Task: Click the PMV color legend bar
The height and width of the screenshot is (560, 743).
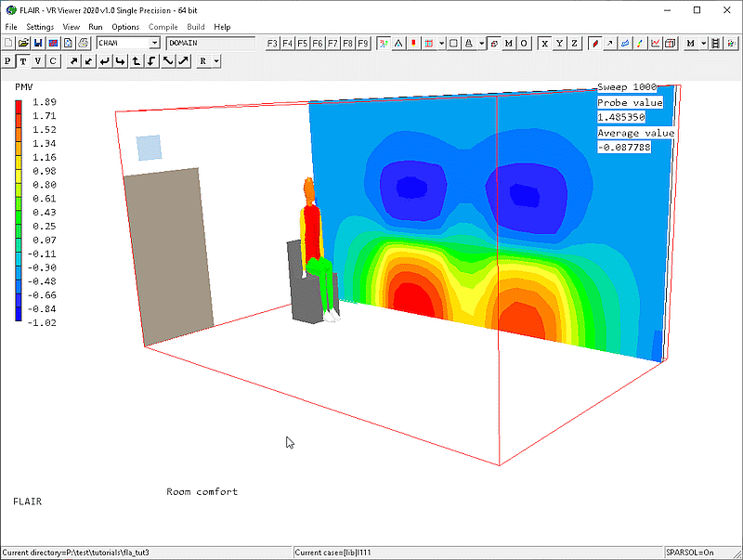Action: [19, 210]
